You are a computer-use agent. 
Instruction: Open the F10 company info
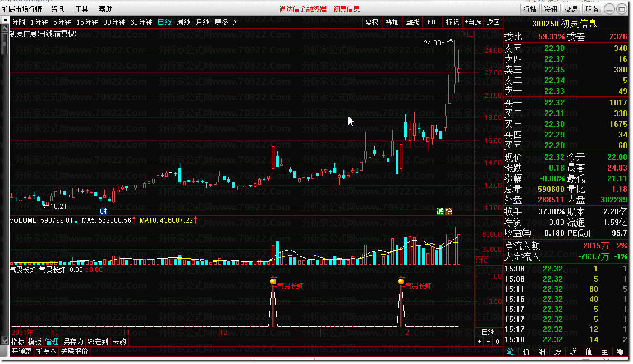432,22
